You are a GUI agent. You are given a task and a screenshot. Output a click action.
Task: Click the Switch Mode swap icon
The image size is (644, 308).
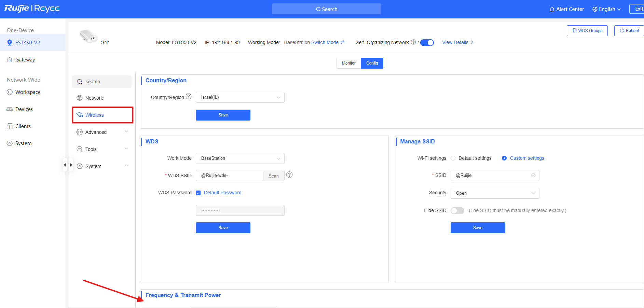coord(342,42)
